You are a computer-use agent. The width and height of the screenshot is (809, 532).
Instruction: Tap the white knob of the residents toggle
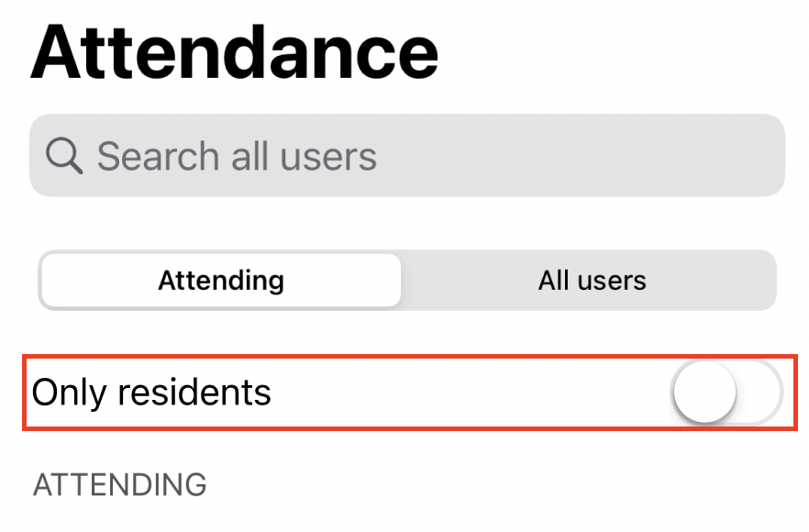point(704,392)
